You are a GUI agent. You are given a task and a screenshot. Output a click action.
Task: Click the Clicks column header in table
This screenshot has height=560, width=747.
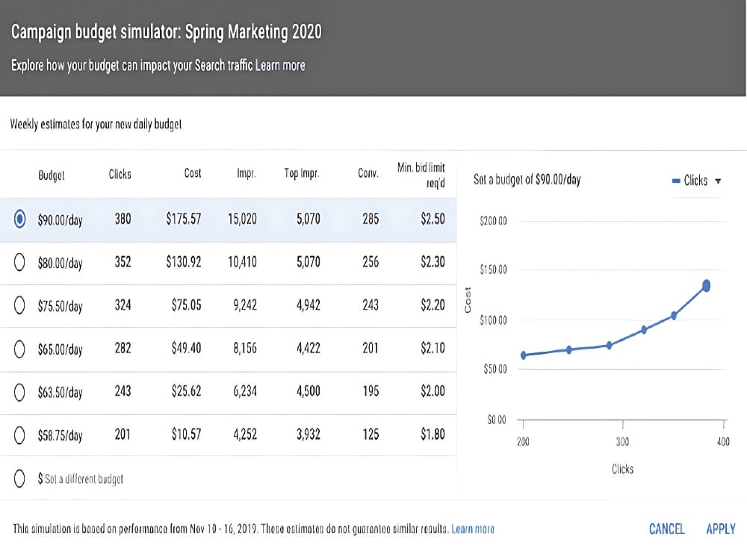120,174
